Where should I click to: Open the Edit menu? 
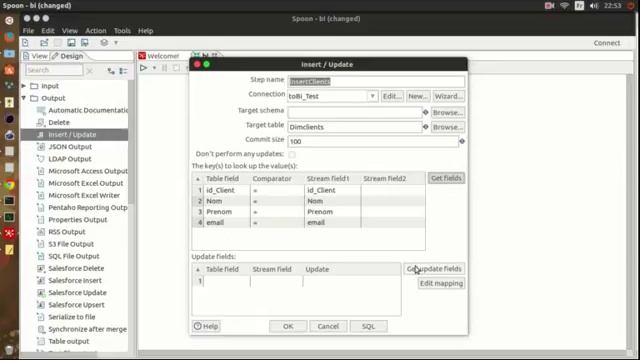48,31
